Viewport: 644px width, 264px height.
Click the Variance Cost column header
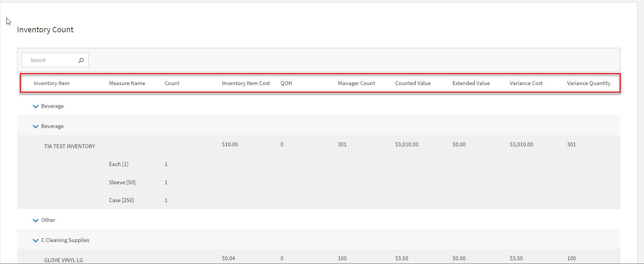point(526,83)
